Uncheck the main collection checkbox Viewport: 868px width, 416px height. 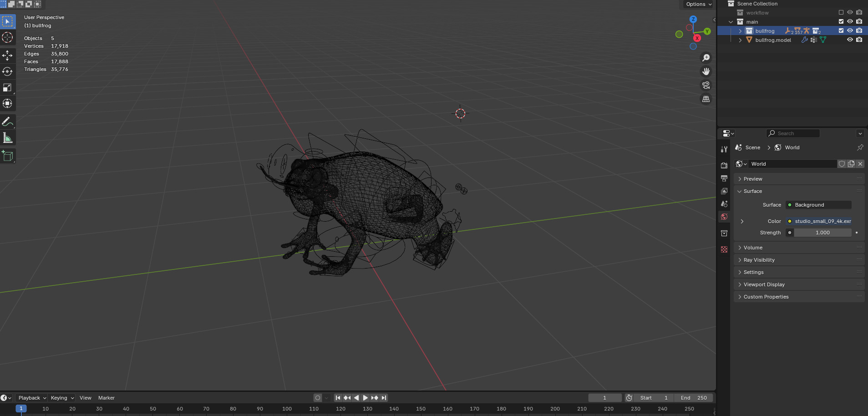(841, 22)
